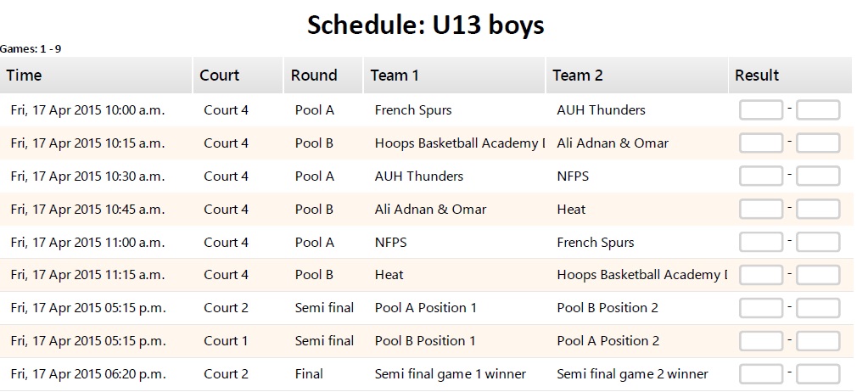Select the Team 2 column header
This screenshot has height=392, width=868.
click(x=577, y=76)
